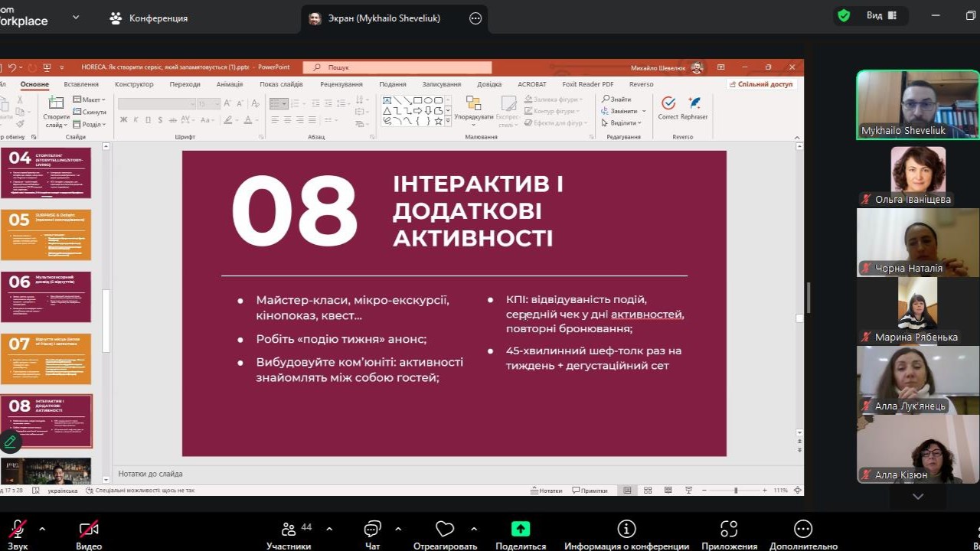980x551 pixels.
Task: Open Участники participants list
Action: [x=289, y=530]
